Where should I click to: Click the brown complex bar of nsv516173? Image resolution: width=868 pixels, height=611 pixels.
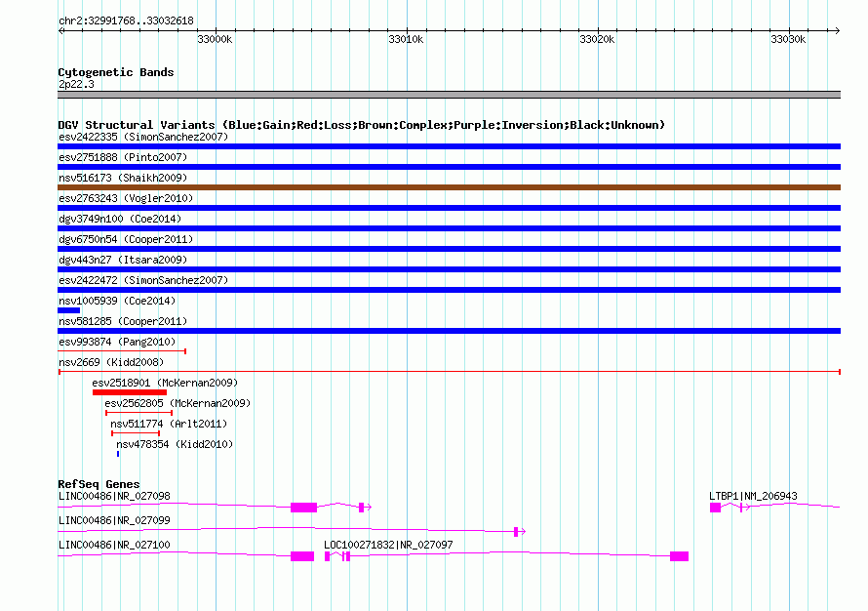449,187
